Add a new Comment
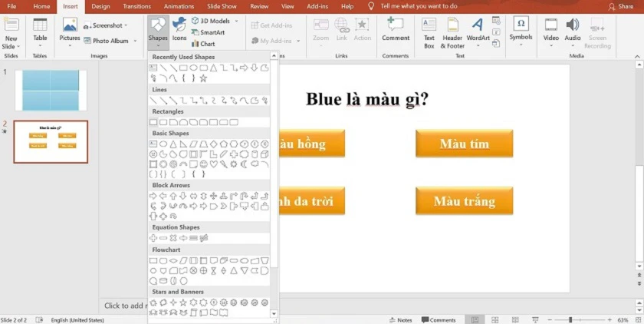Image resolution: width=644 pixels, height=324 pixels. [396, 30]
